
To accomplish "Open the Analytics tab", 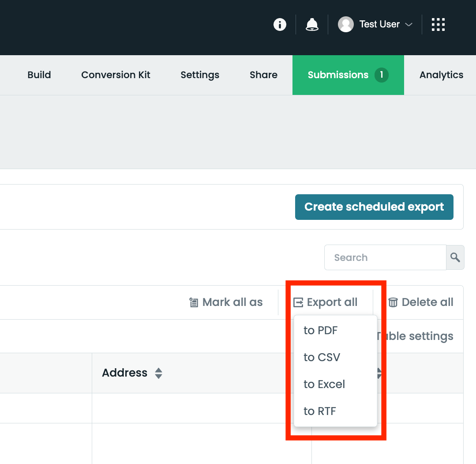I will click(x=441, y=75).
